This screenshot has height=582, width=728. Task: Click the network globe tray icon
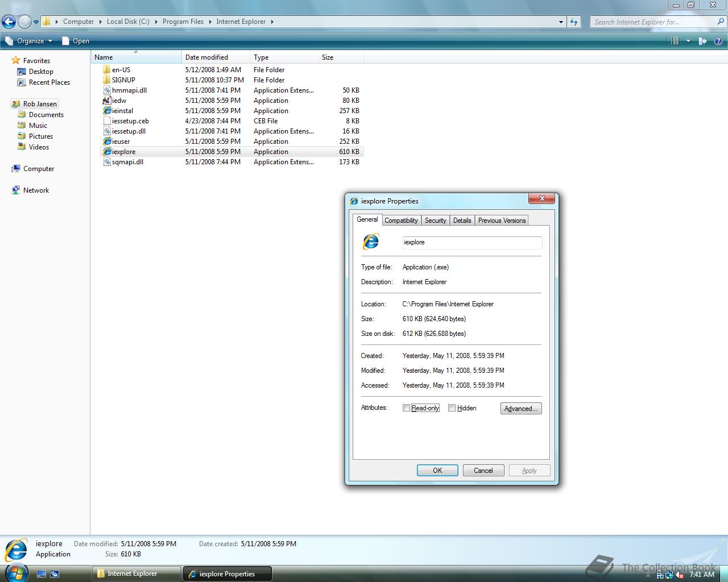669,575
